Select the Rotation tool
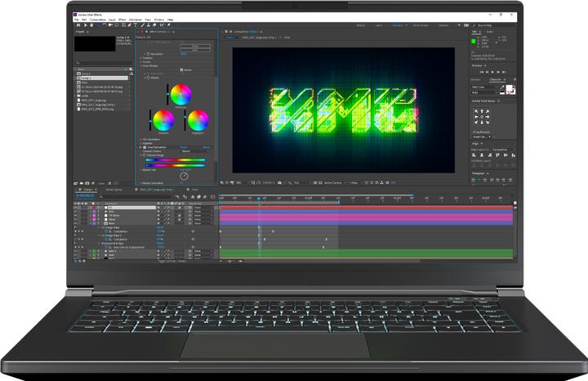The width and height of the screenshot is (588, 381). (x=105, y=25)
